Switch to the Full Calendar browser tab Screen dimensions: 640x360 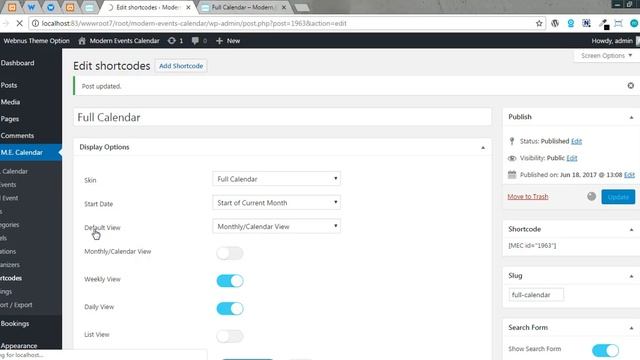coord(243,7)
